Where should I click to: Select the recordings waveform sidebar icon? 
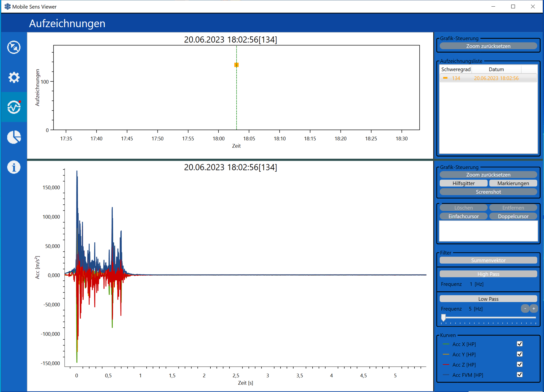tap(14, 107)
